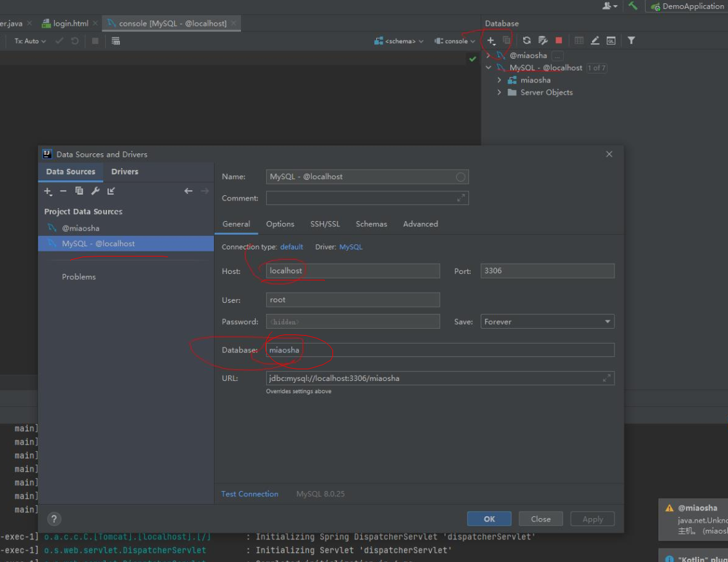The width and height of the screenshot is (728, 562).
Task: Click the Close button in dialog
Action: [541, 519]
